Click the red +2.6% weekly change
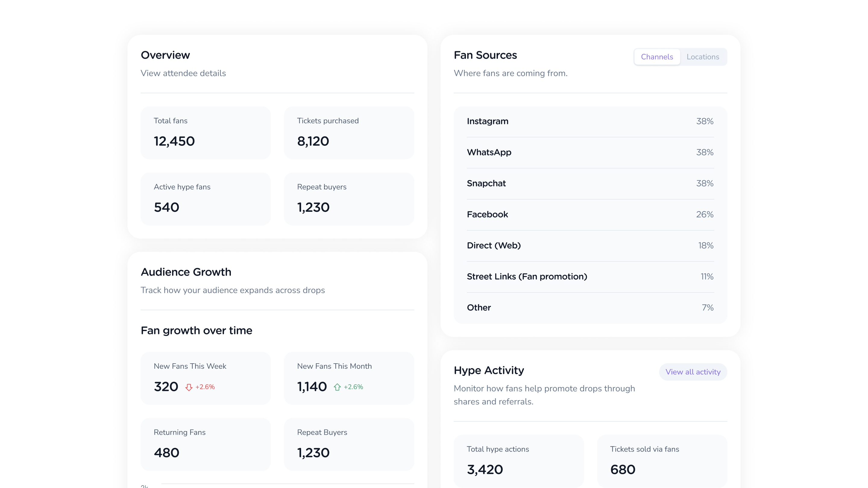Viewport: 868px width, 488px height. point(205,387)
